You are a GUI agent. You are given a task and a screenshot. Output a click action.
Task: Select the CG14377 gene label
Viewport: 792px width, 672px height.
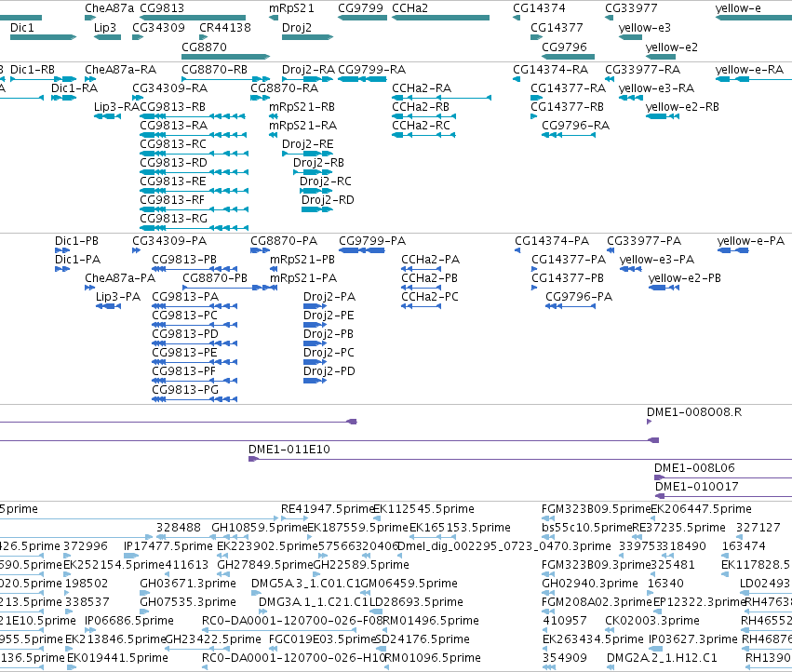[x=557, y=27]
